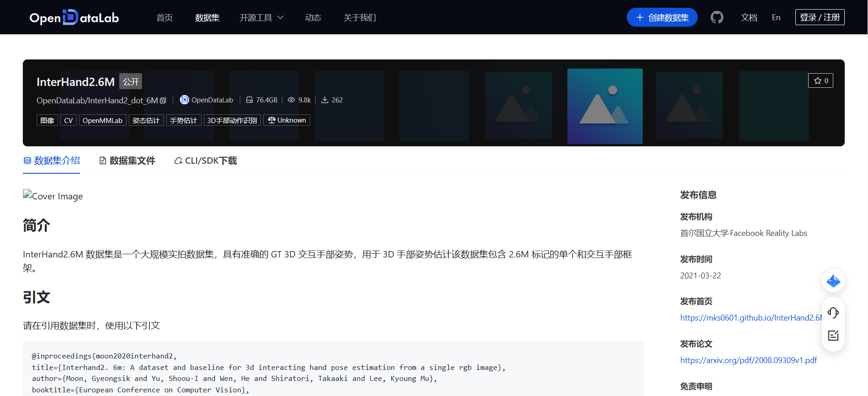Open the floating blue bird assistant icon
Screen dimensions: 868x396
pos(833,281)
